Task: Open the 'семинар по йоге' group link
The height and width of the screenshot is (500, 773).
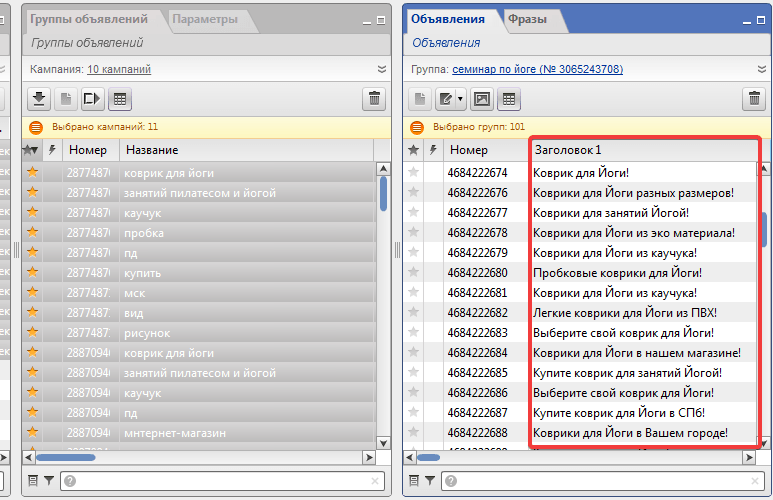Action: [x=537, y=69]
